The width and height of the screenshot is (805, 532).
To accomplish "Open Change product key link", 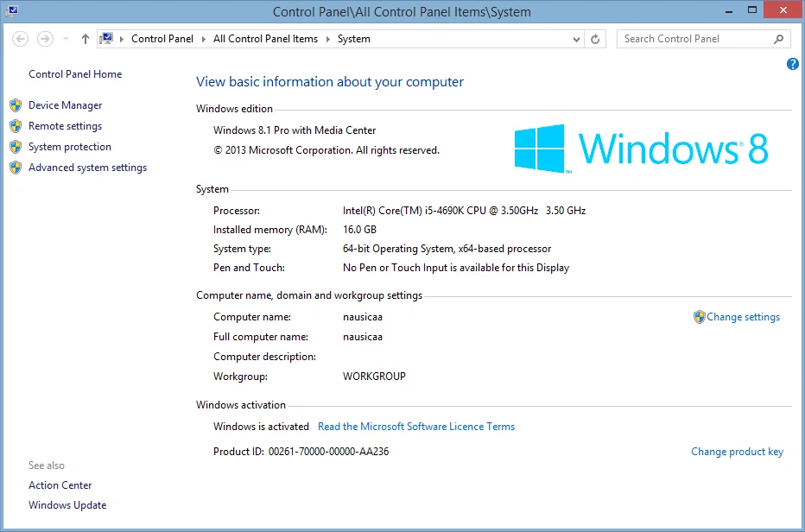I will pos(737,452).
